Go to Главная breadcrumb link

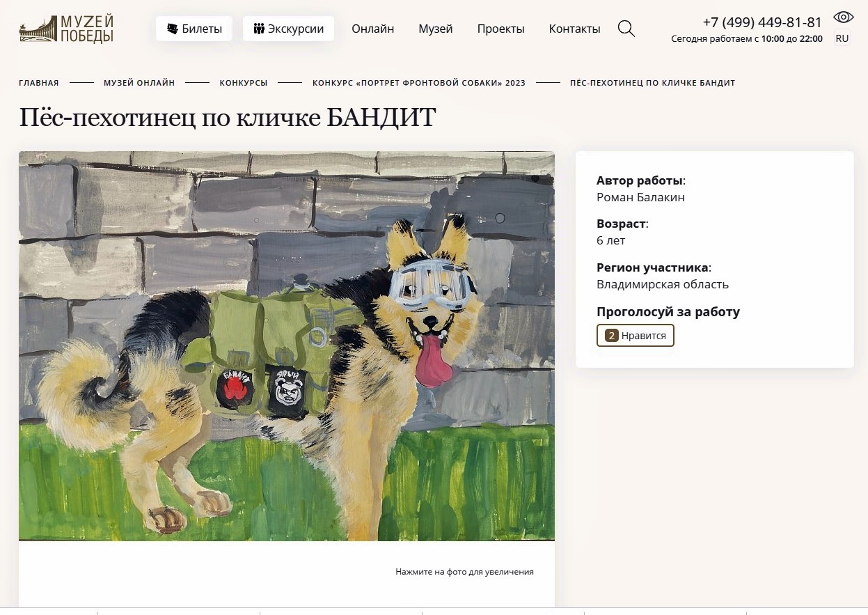point(39,83)
